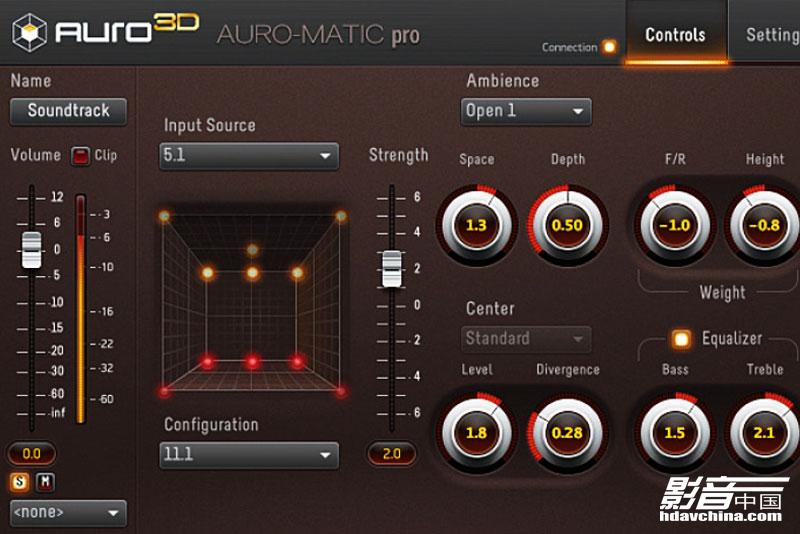Click the Divergence knob showing 0.28
The image size is (800, 534).
[567, 433]
